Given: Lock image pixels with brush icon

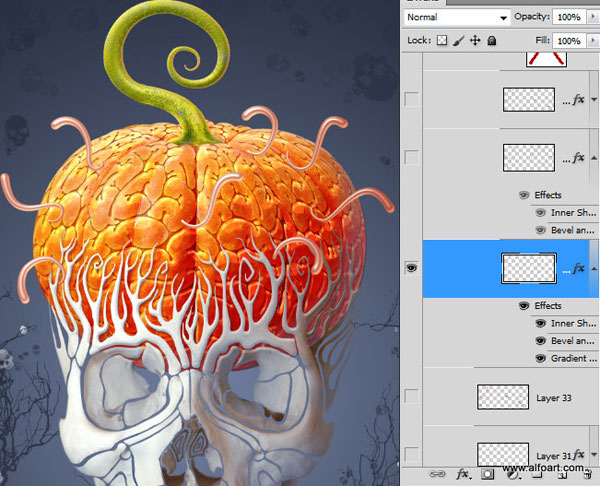Looking at the screenshot, I should click(x=459, y=40).
